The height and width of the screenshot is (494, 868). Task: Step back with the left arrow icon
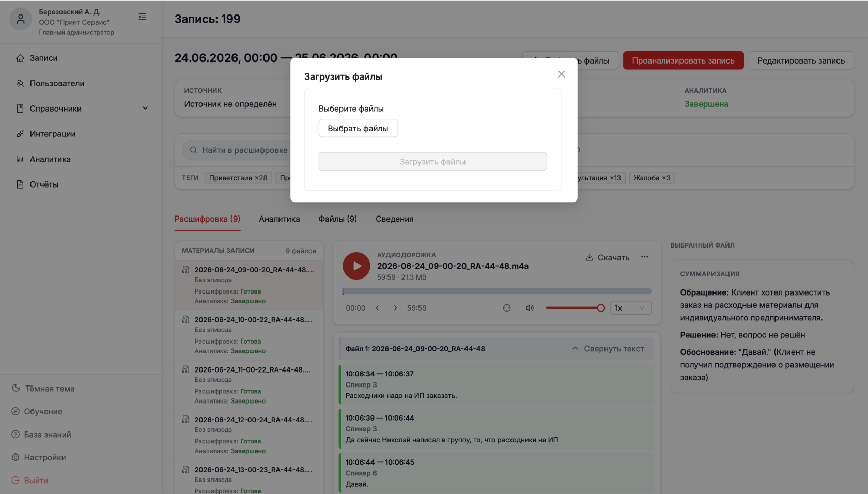(x=377, y=308)
